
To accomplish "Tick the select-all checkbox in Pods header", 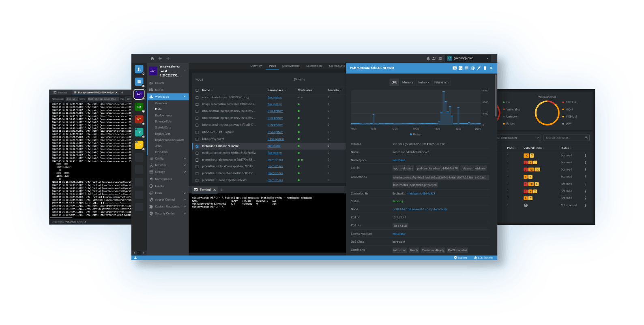I will click(197, 90).
